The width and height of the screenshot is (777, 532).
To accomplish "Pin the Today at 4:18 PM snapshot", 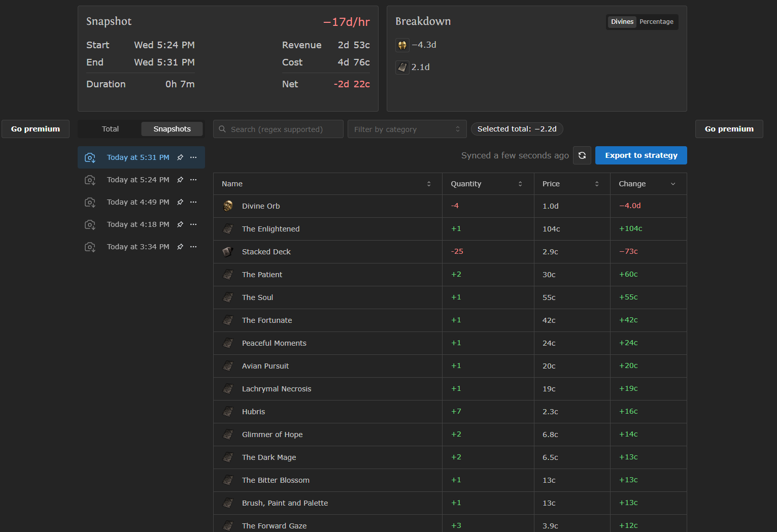I will click(x=180, y=224).
